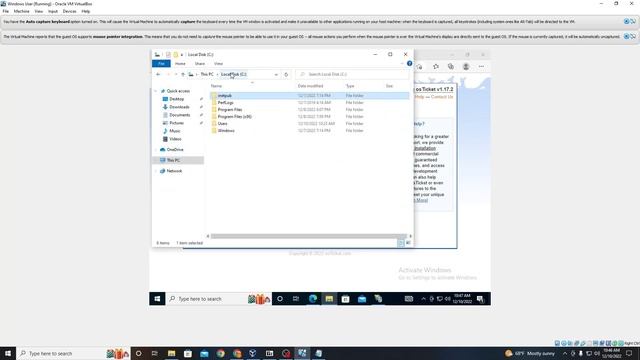The image size is (640, 360).
Task: Expand Quick access in navigation pane
Action: tap(156, 91)
